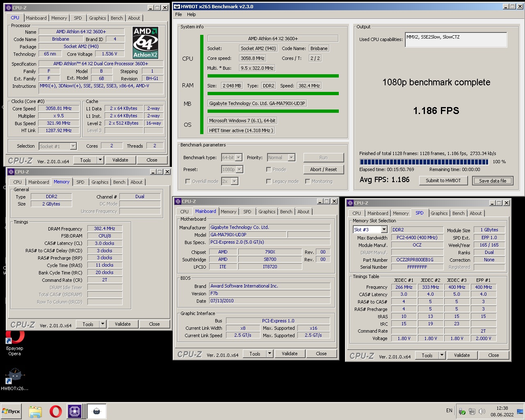Open the File menu in HWBOT x265

pos(178,14)
